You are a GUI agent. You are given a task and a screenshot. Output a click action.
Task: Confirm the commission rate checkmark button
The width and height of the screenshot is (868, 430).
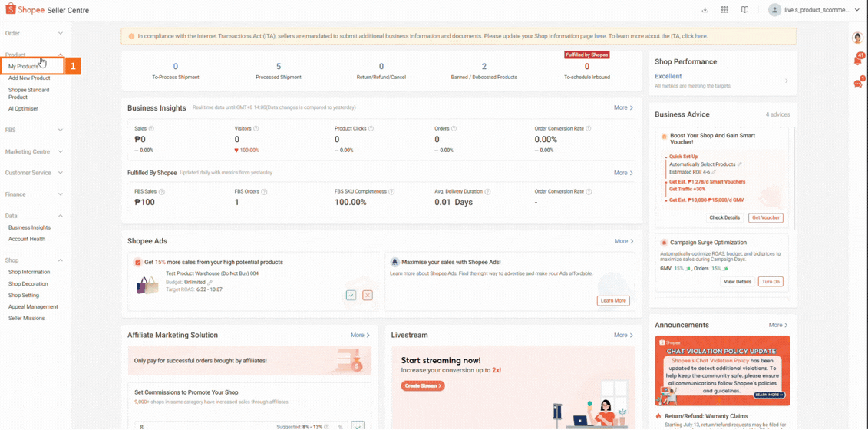(x=358, y=426)
